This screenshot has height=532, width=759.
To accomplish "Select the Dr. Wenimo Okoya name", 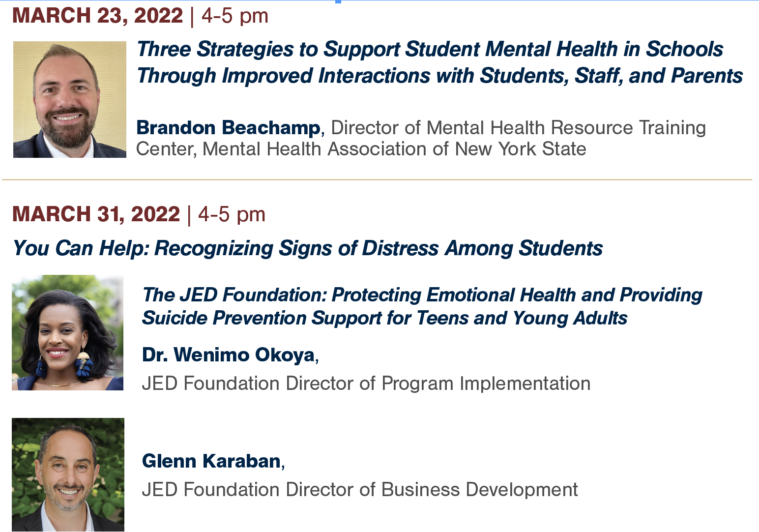I will tap(229, 355).
